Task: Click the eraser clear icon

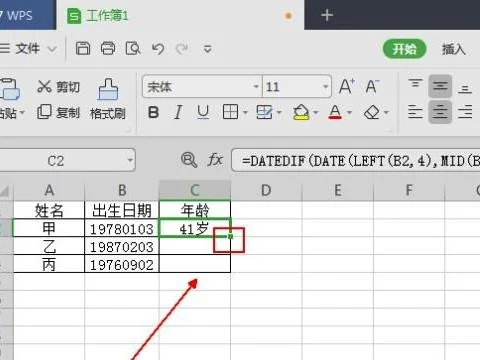Action: point(372,112)
